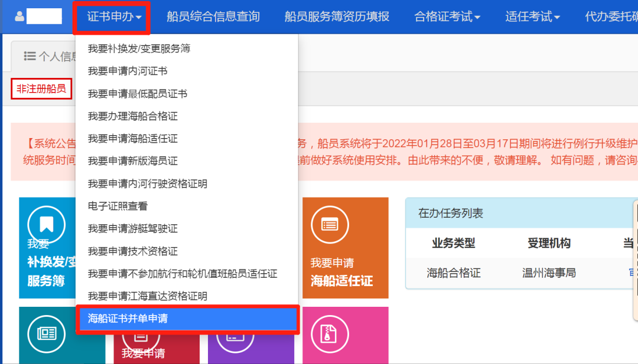Select 海船证书并单申请 from the menu
The height and width of the screenshot is (364, 638).
click(128, 319)
